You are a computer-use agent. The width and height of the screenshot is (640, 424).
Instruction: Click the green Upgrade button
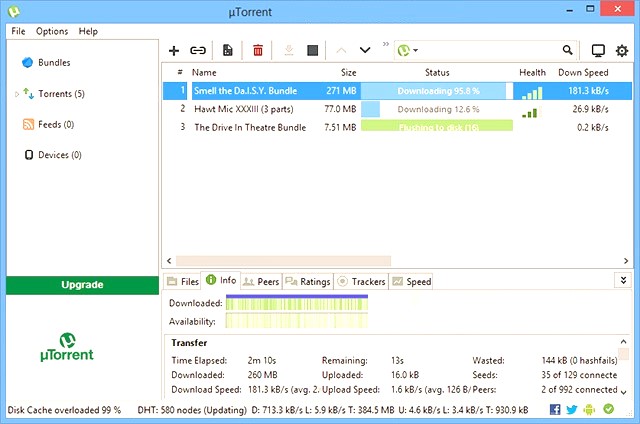82,285
